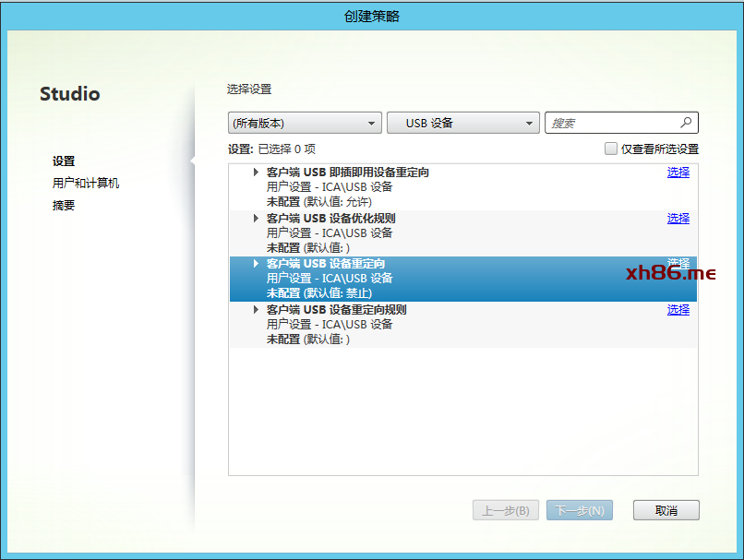Enable the 仅查看所选设置 checkbox
This screenshot has height=560, width=744.
tap(610, 149)
